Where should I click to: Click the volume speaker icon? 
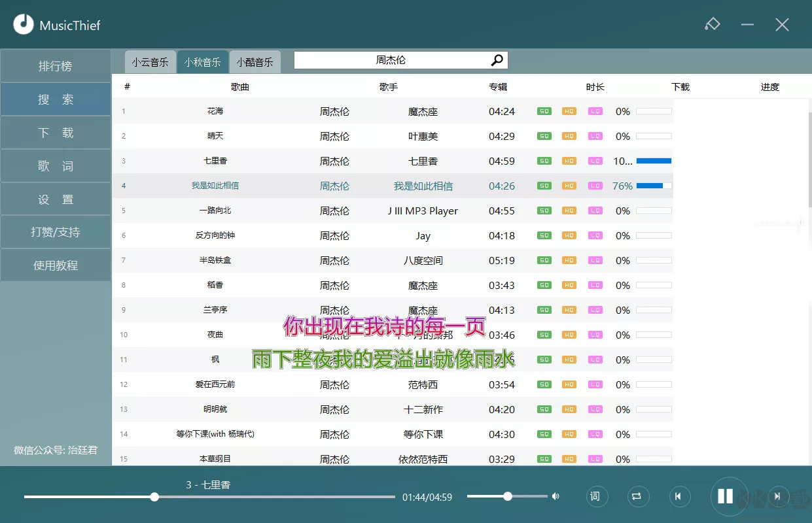click(555, 496)
